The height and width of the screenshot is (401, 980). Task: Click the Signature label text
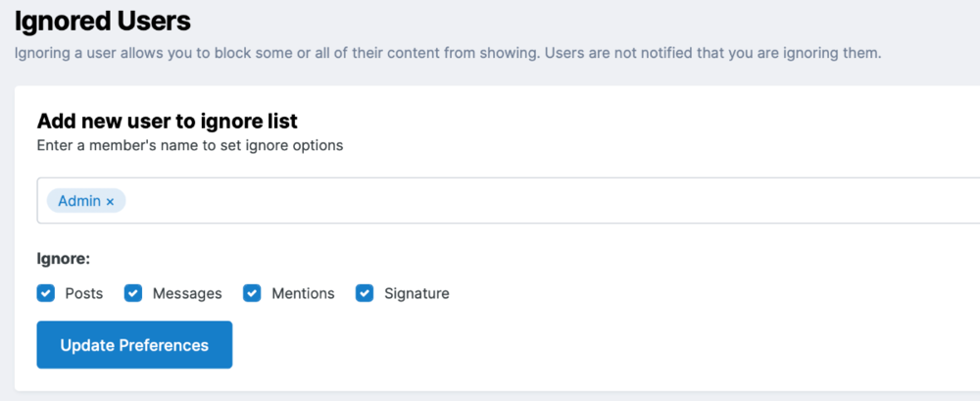click(416, 293)
